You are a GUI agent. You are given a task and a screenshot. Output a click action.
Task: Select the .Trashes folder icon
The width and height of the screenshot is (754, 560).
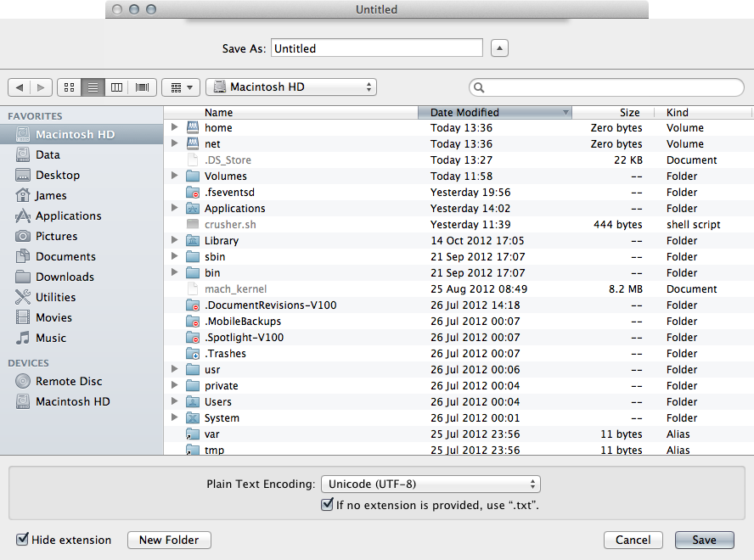tap(193, 353)
